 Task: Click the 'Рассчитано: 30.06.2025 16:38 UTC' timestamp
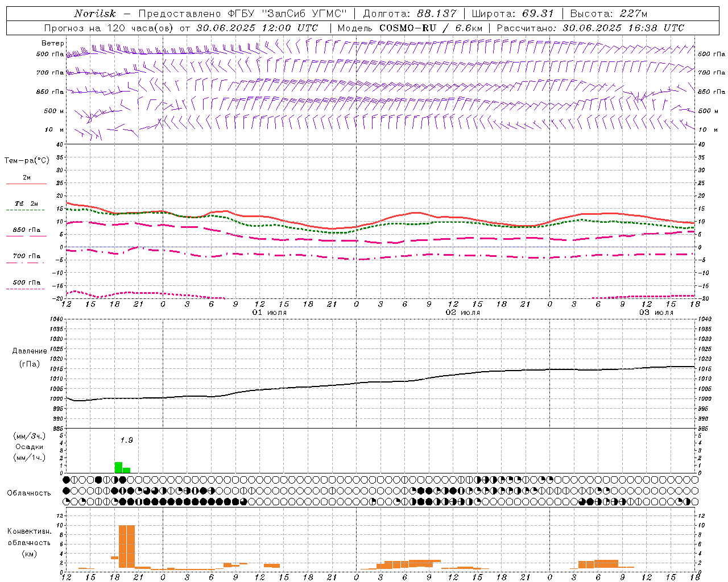590,28
